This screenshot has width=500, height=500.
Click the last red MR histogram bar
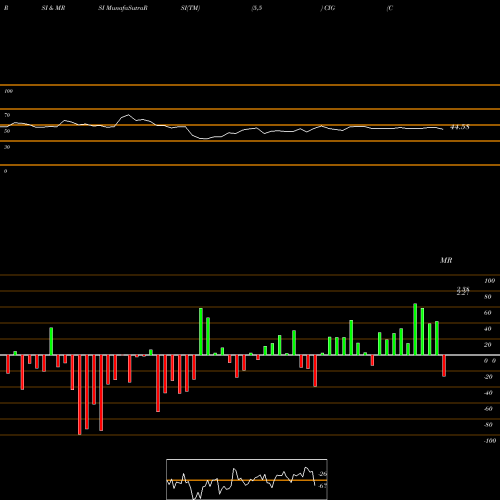click(444, 366)
